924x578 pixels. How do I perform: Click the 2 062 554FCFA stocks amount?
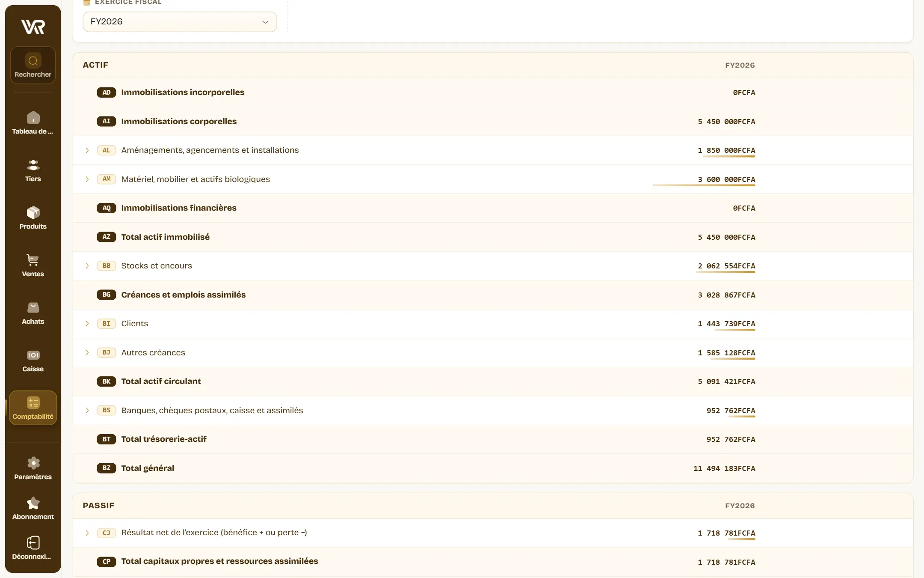726,266
